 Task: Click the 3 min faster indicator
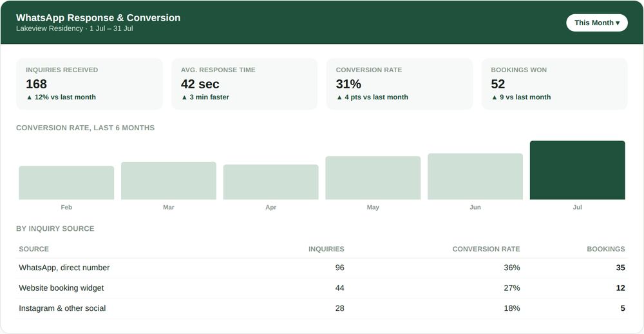pyautogui.click(x=205, y=97)
